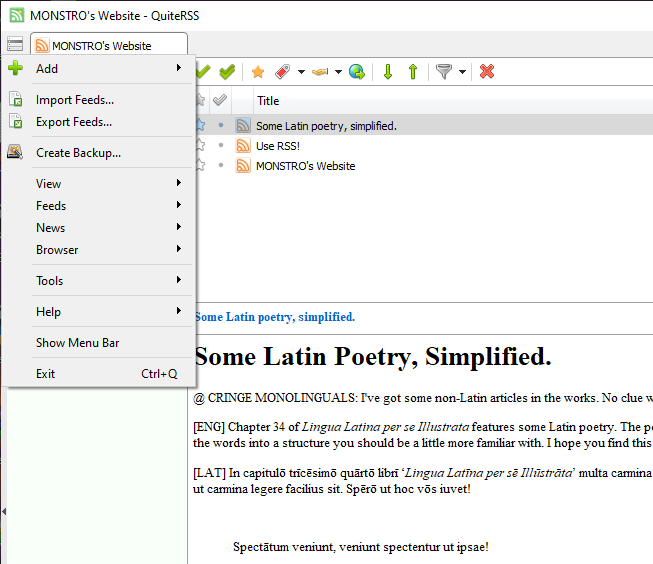Viewport: 653px width, 564px height.
Task: Toggle read dot for Use RSS!
Action: [221, 145]
